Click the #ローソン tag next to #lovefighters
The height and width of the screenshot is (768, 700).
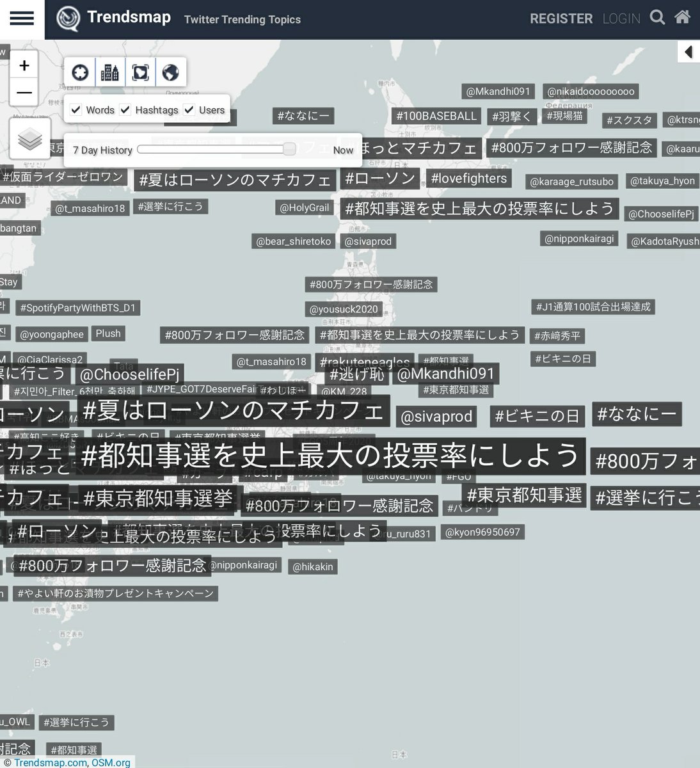(x=380, y=179)
